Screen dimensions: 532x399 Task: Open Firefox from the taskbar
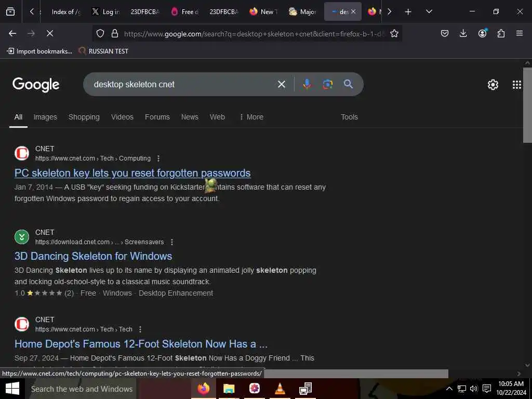[x=204, y=389]
